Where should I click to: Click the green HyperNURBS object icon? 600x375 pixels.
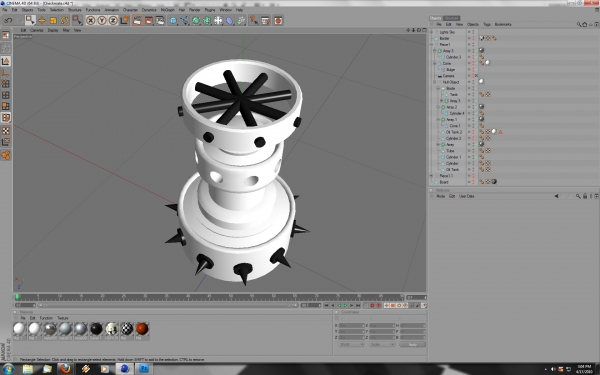click(x=196, y=20)
